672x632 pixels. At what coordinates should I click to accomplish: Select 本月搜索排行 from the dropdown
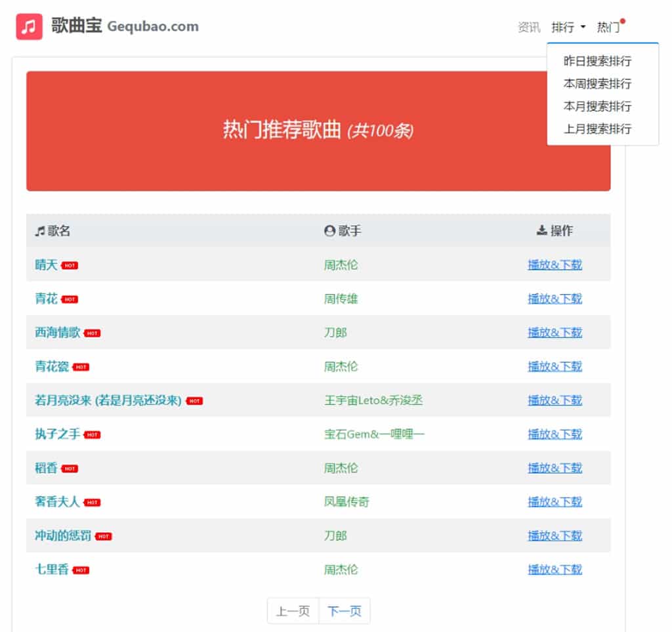[597, 106]
